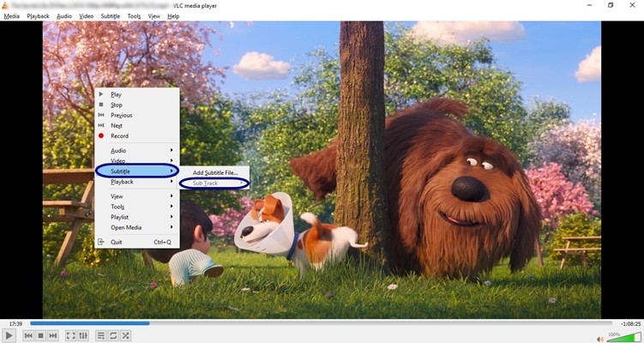
Task: Open the Audio menu in menu bar
Action: coord(64,16)
